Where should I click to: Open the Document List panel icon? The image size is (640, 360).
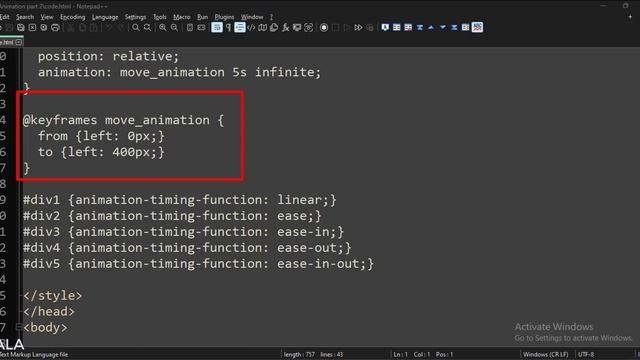(x=274, y=27)
